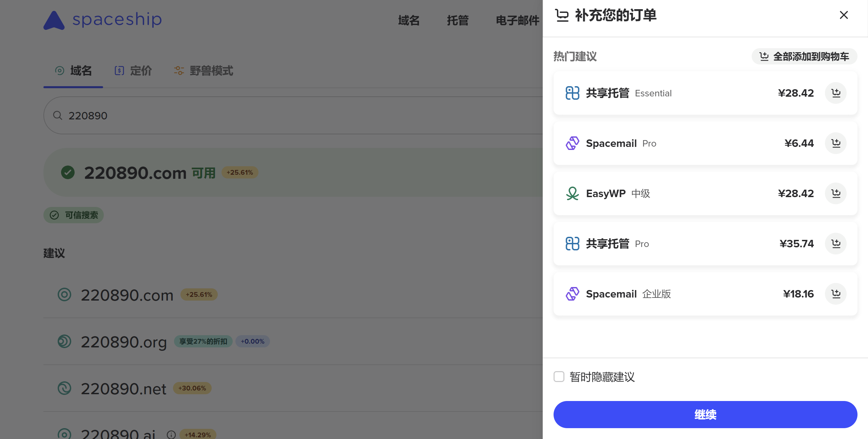Select the 220890.org suggestion row
The image size is (868, 439).
point(293,341)
